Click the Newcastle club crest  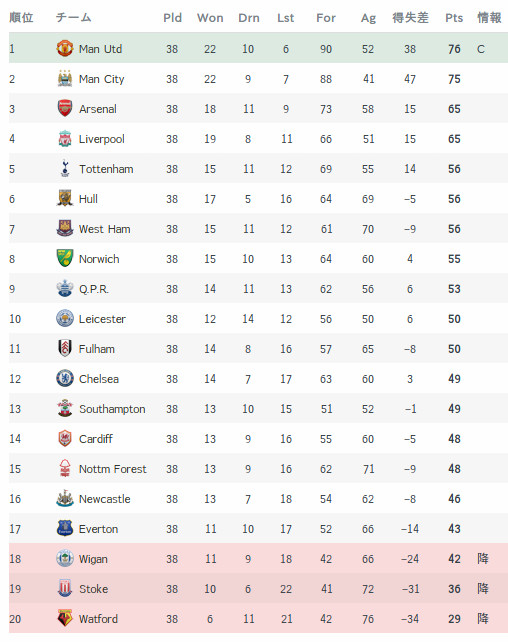(x=65, y=498)
